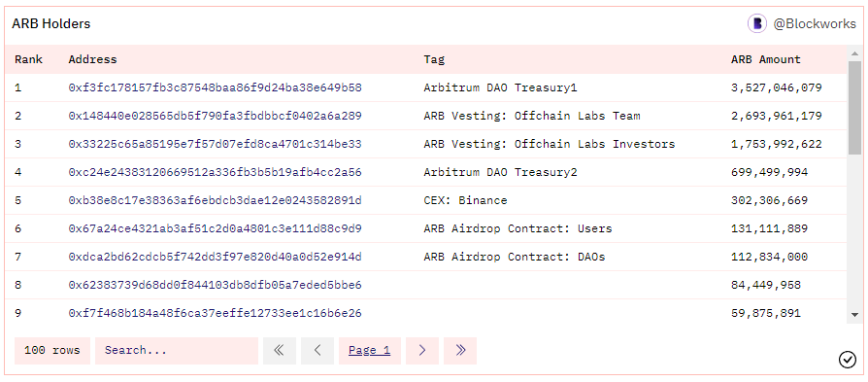868x382 pixels.
Task: Click the table scrollbar thumb
Action: (x=854, y=108)
